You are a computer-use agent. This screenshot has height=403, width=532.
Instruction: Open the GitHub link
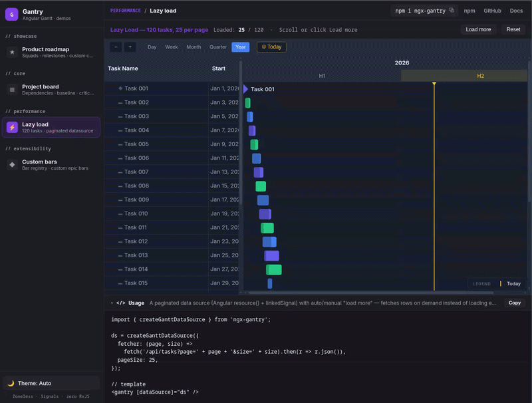coord(492,11)
